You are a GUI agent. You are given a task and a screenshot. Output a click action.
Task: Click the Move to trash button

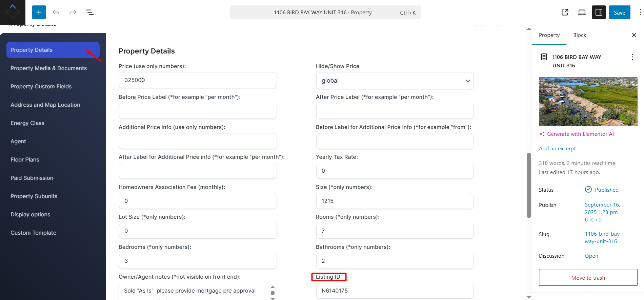click(x=588, y=278)
